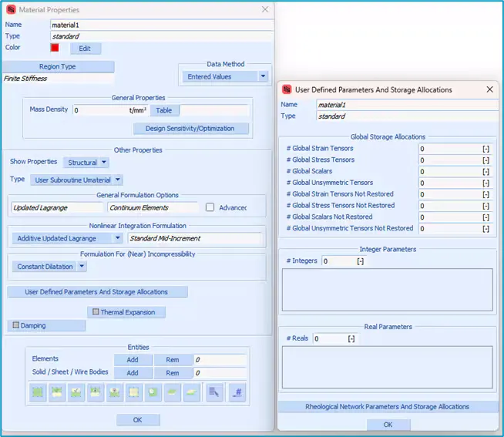Click the Design Sensitivity/Optimization button

click(191, 129)
